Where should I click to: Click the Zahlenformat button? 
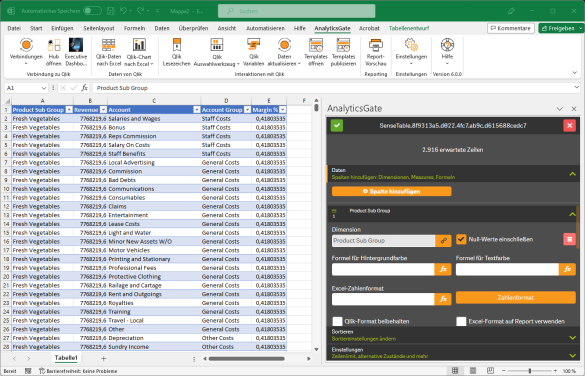coord(516,298)
